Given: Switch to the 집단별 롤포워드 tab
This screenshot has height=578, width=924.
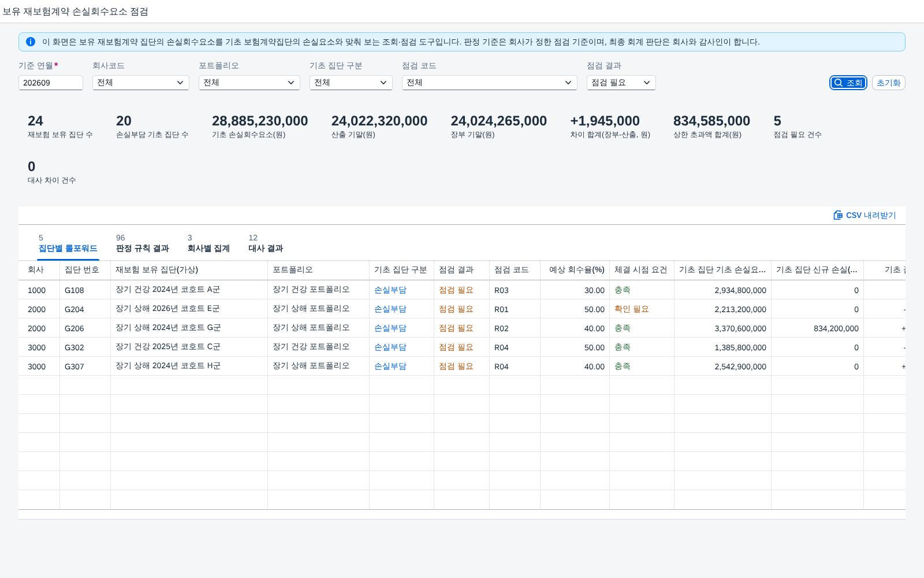Looking at the screenshot, I should click(x=68, y=244).
